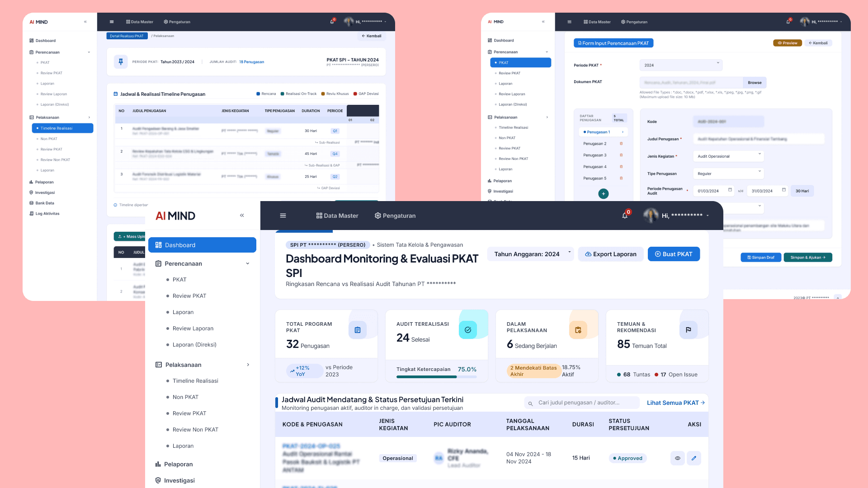Click user avatar in front window header
Viewport: 868px width, 488px height.
(651, 216)
